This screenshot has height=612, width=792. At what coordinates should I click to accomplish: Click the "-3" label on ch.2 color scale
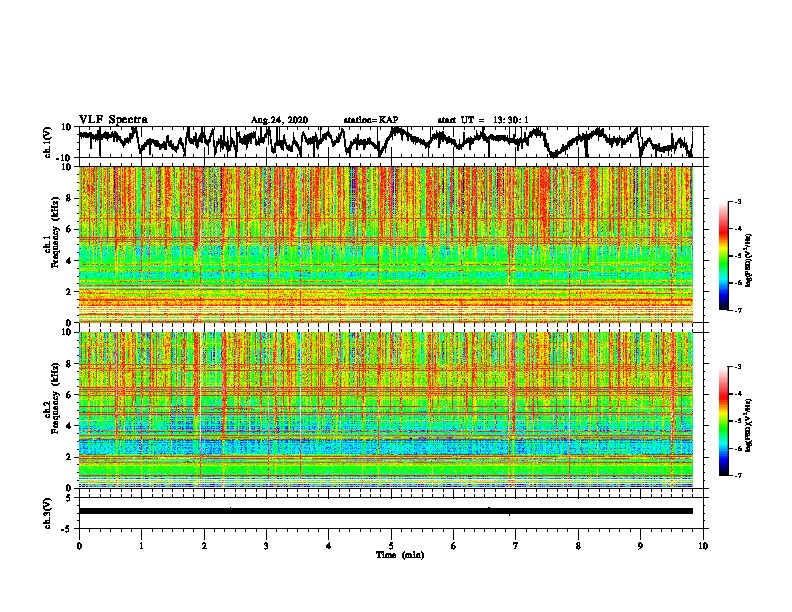(738, 367)
